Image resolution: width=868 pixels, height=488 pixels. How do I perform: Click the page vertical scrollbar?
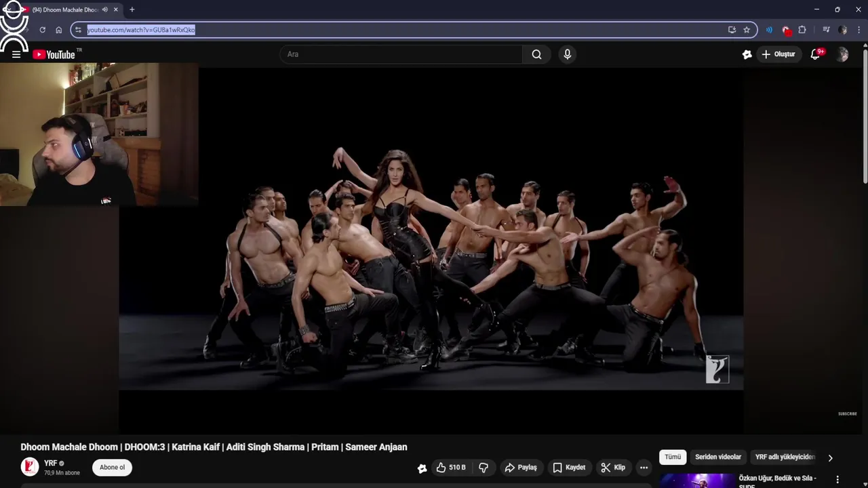(865, 115)
